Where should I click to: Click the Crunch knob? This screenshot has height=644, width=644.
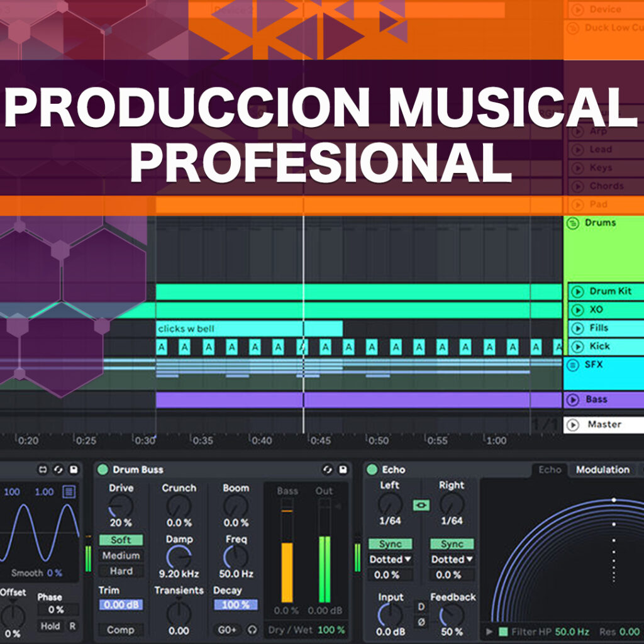(x=179, y=506)
